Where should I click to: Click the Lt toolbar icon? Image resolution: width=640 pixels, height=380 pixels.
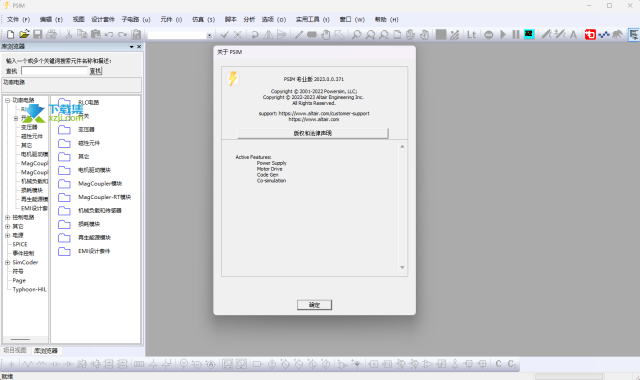click(x=471, y=35)
